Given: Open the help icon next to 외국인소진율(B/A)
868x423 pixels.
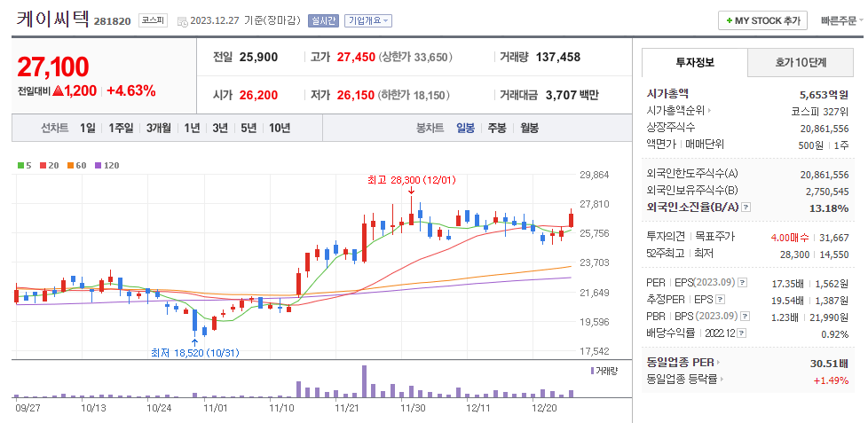Looking at the screenshot, I should pyautogui.click(x=746, y=208).
